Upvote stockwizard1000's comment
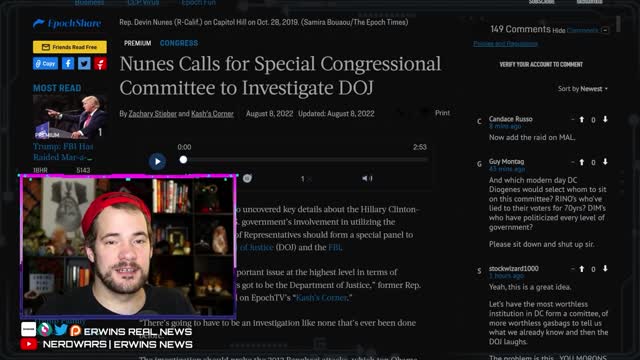Viewport: 640px width, 360px height. tap(582, 269)
